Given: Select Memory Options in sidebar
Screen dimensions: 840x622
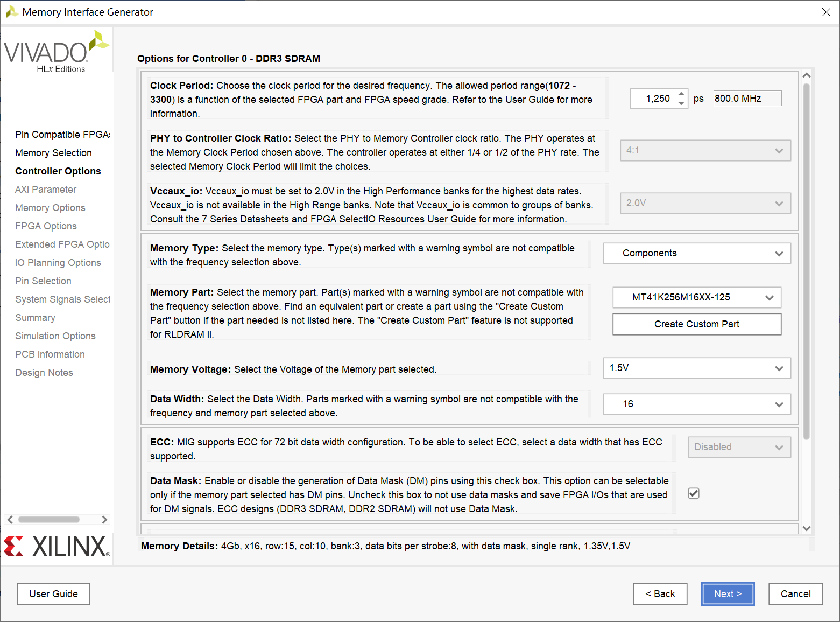Looking at the screenshot, I should click(x=50, y=208).
